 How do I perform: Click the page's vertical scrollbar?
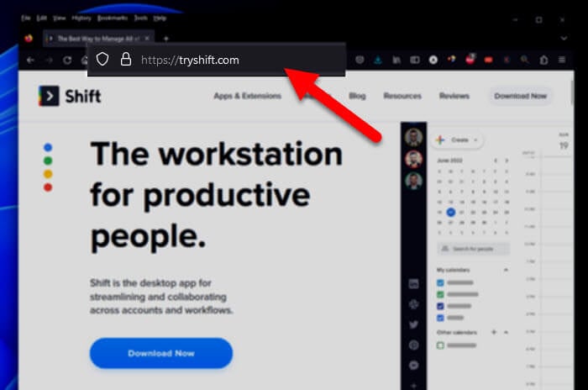572,92
